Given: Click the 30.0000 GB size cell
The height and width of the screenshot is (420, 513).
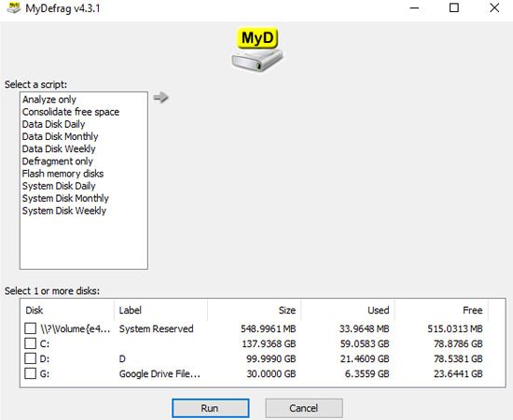Looking at the screenshot, I should click(271, 374).
